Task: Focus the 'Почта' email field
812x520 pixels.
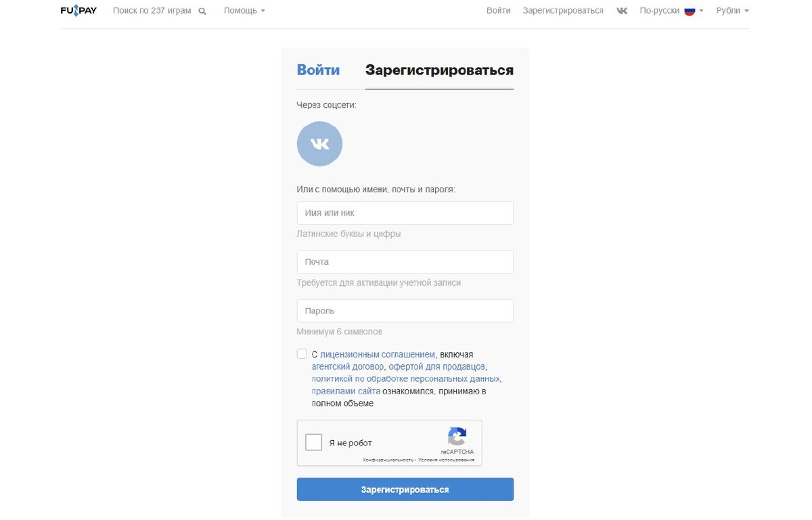Action: pyautogui.click(x=405, y=262)
